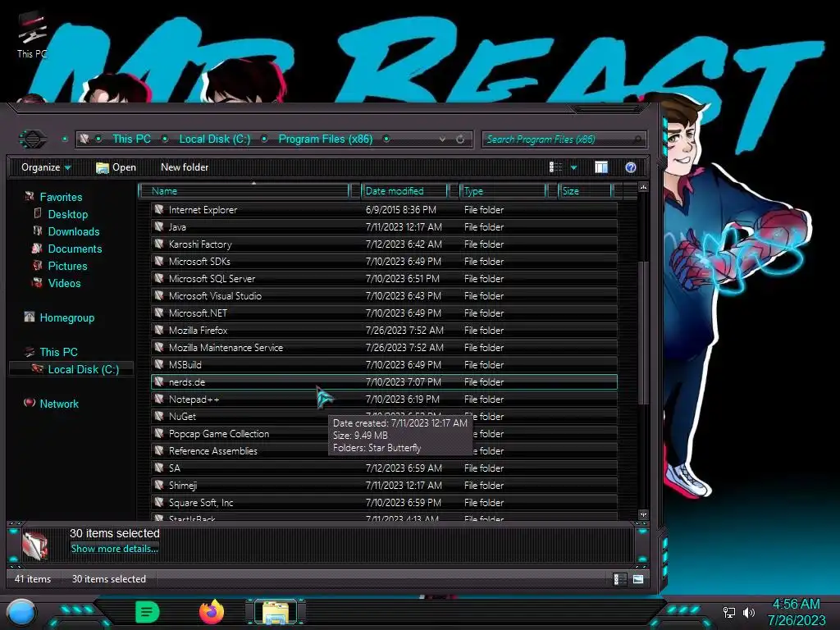Click the search magnifier icon
This screenshot has width=840, height=630.
coord(637,139)
